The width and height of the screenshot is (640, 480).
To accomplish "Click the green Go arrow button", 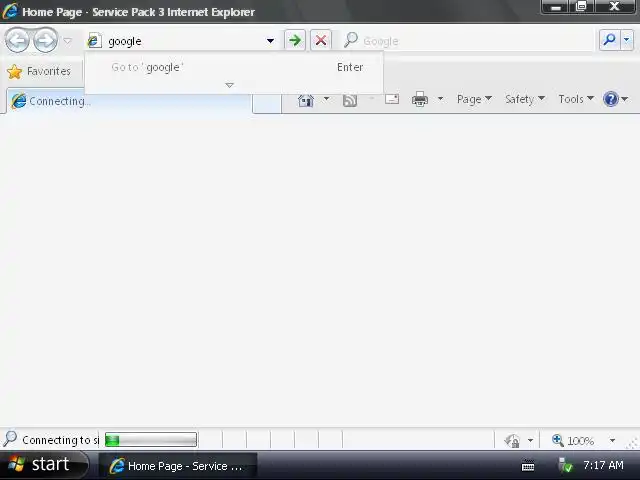I will pos(295,40).
